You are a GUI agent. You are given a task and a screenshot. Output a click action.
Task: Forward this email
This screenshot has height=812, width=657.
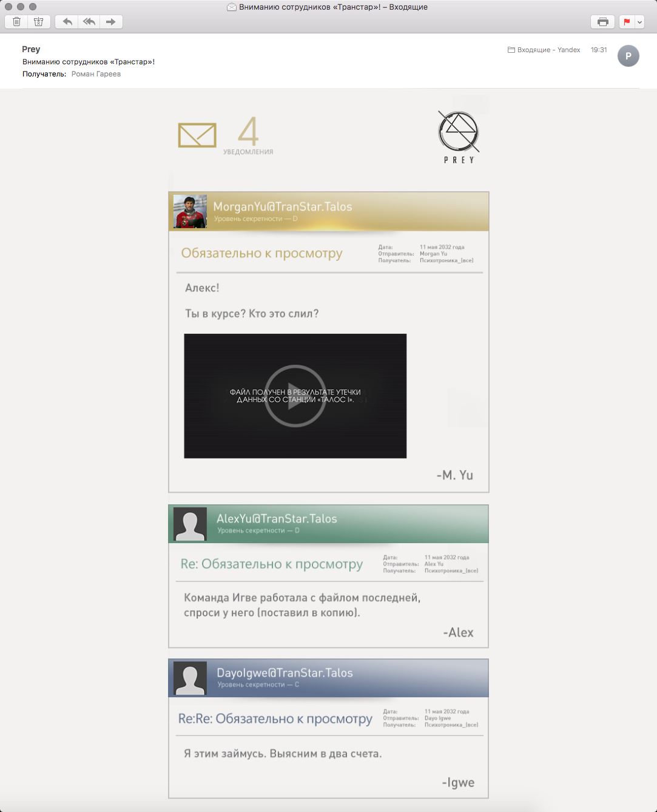pos(111,22)
